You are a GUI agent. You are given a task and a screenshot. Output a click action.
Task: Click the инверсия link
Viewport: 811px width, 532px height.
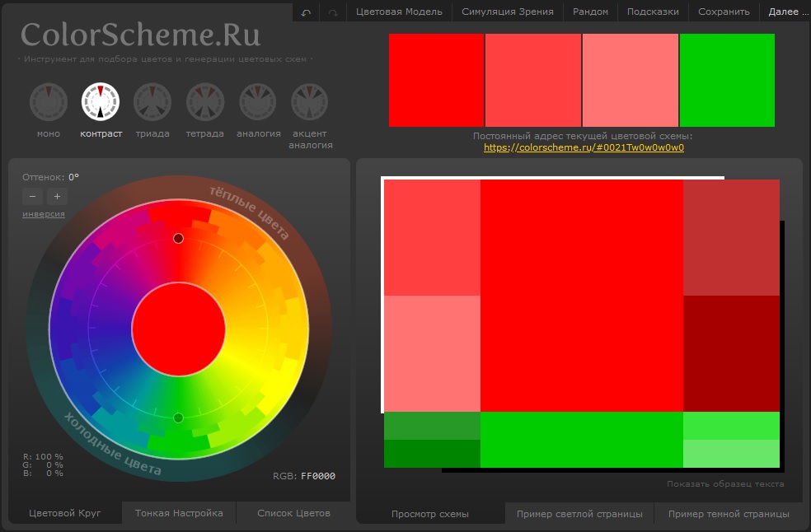(44, 214)
